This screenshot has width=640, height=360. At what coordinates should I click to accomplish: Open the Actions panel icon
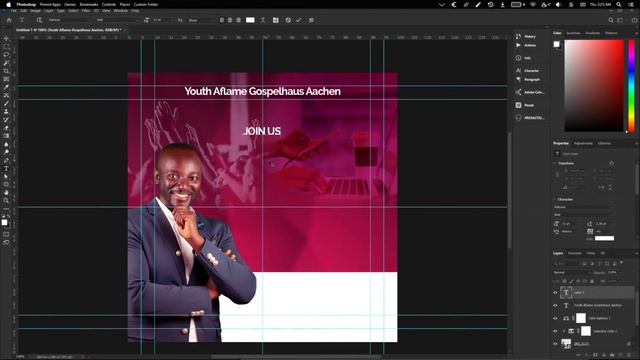(x=518, y=45)
